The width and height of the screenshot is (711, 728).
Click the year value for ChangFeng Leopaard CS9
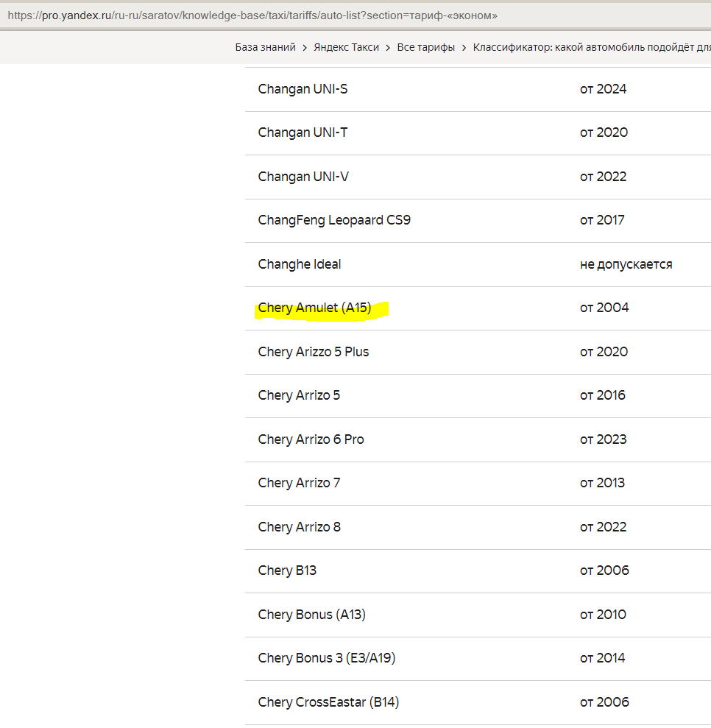point(602,220)
